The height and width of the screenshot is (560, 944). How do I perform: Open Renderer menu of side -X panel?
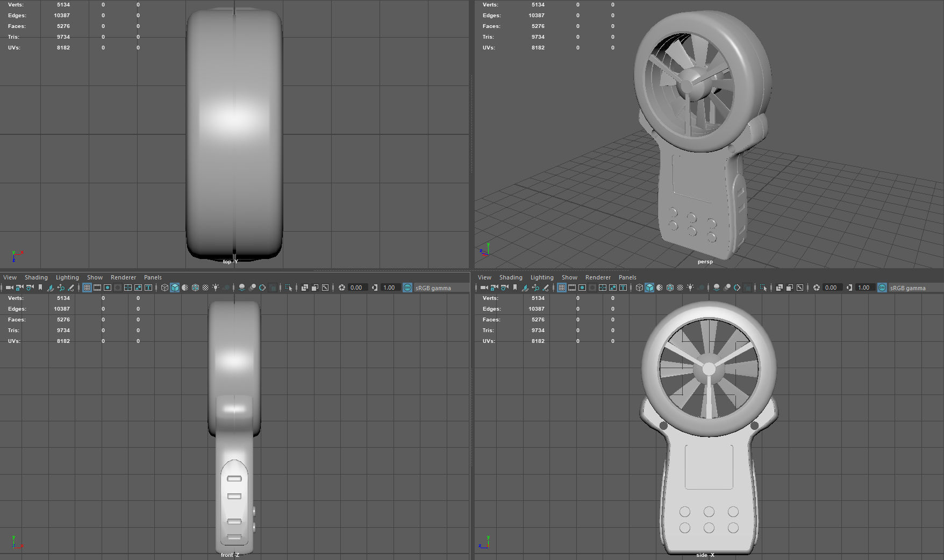pyautogui.click(x=598, y=277)
